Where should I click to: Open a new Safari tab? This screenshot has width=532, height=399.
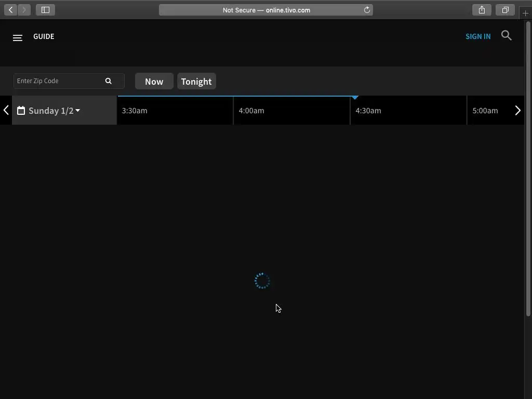(525, 13)
